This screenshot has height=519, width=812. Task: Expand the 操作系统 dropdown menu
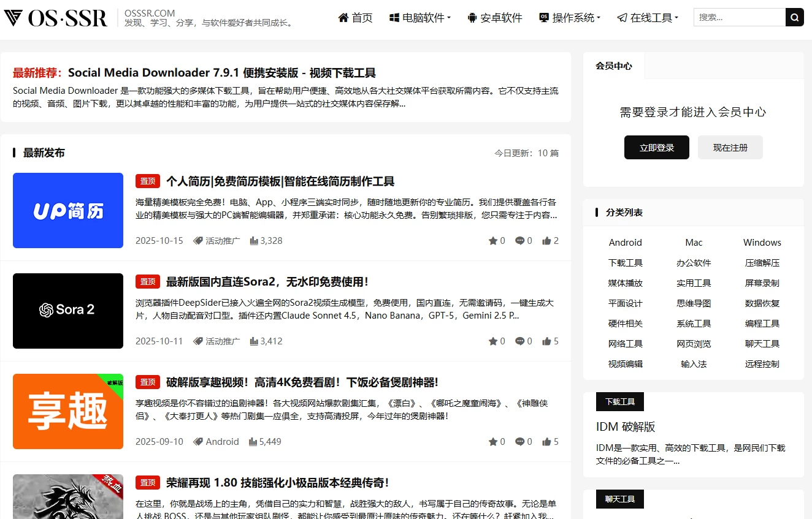pyautogui.click(x=570, y=18)
